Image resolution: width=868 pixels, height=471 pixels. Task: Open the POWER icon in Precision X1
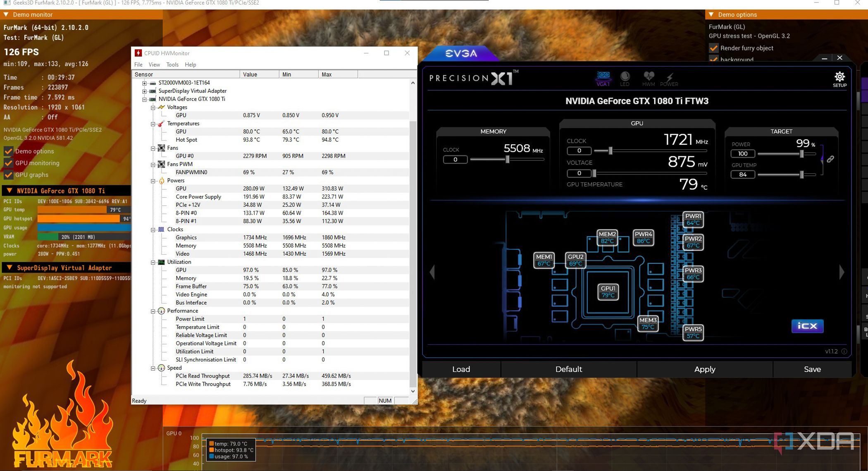click(669, 78)
